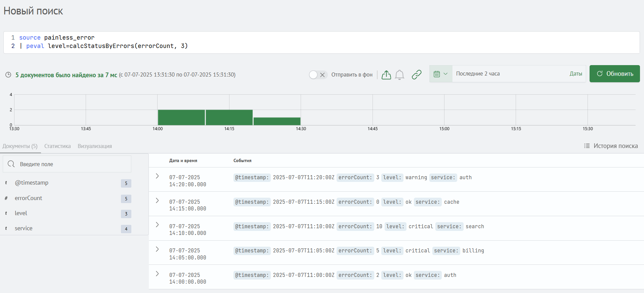Click the text type icon beside @timestamp

[x=6, y=183]
